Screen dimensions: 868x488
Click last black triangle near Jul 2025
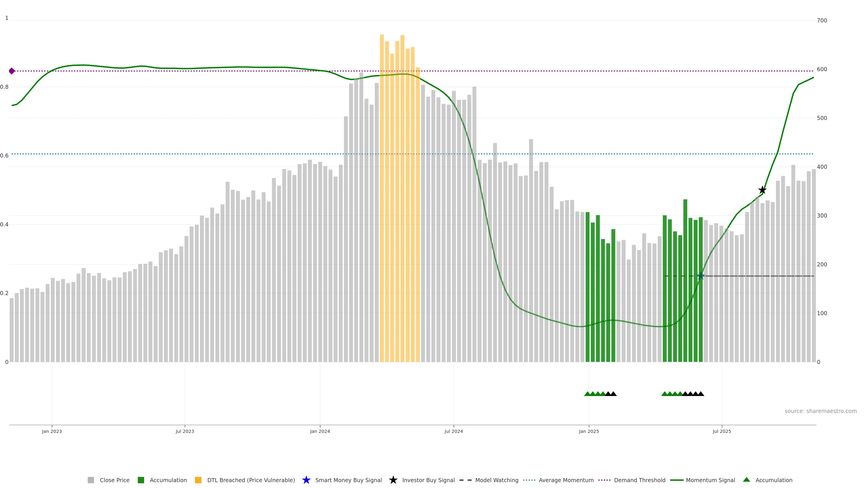pos(701,394)
